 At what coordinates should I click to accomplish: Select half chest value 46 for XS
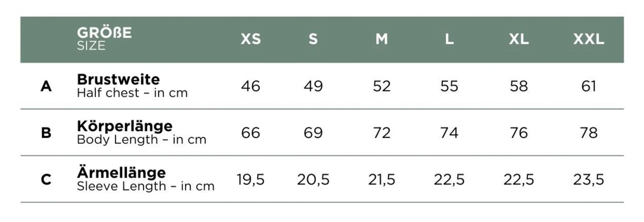(250, 86)
